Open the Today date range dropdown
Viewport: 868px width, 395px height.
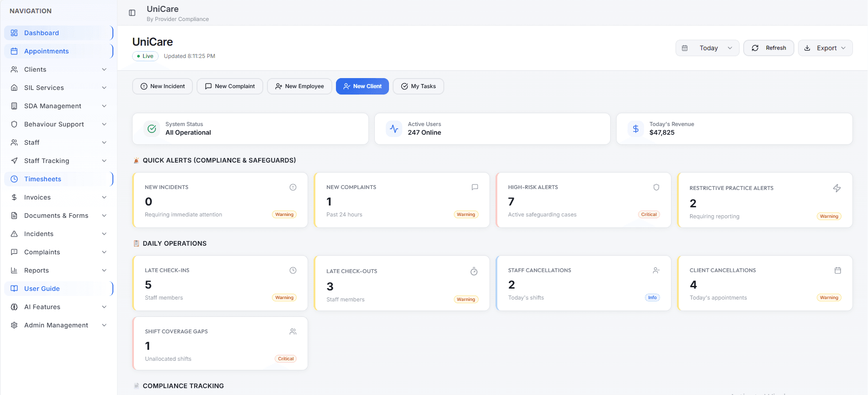(x=707, y=48)
